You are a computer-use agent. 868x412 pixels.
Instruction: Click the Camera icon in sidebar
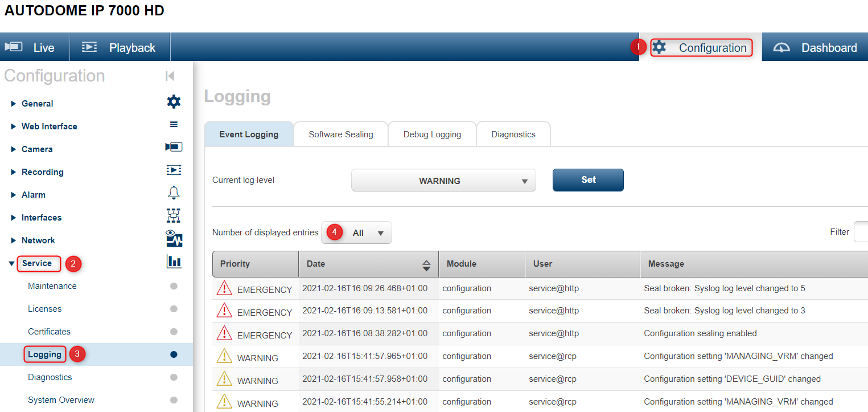(174, 147)
